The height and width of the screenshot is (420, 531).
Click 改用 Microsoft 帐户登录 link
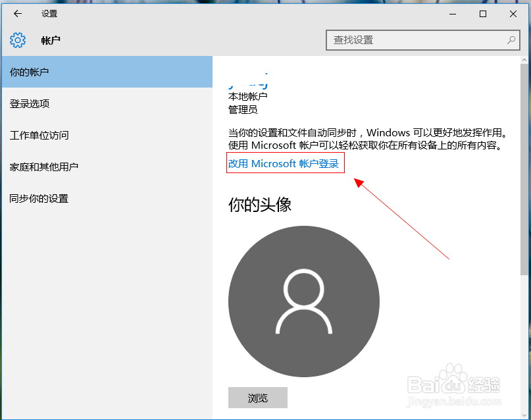[284, 164]
